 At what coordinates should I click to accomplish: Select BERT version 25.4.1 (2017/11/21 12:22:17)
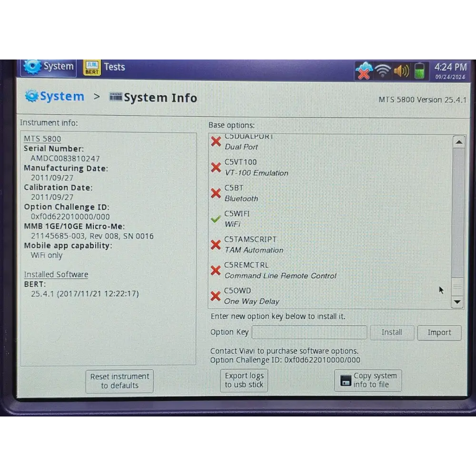click(85, 294)
